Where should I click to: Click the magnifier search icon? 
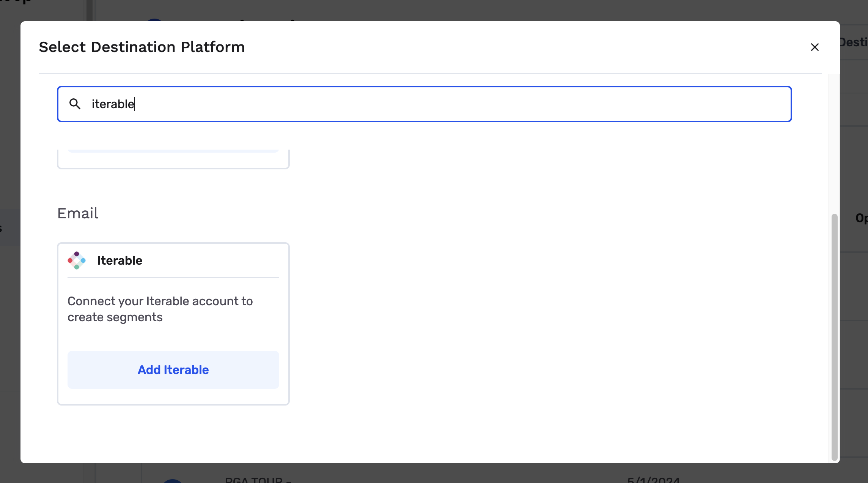pyautogui.click(x=75, y=104)
